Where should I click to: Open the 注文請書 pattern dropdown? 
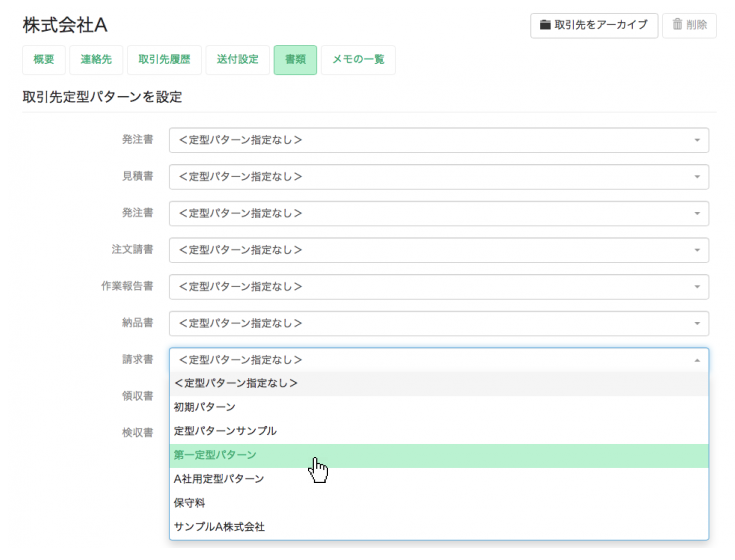point(439,250)
